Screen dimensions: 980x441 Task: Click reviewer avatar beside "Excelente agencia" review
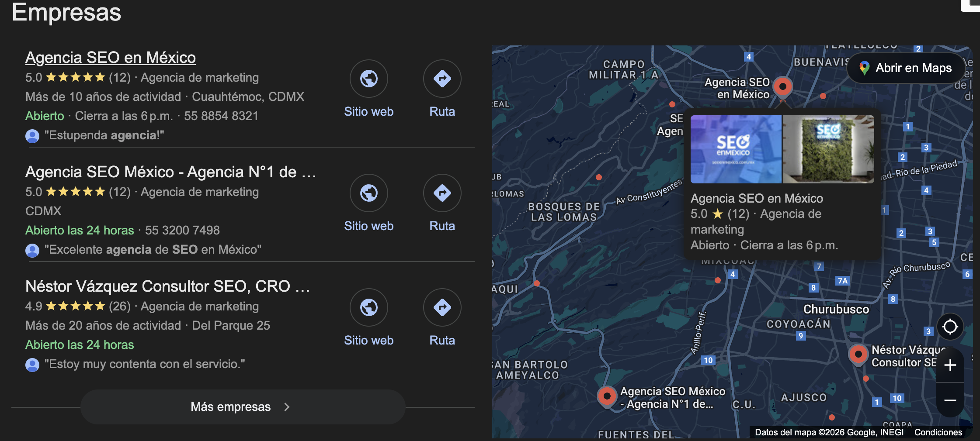pos(32,250)
